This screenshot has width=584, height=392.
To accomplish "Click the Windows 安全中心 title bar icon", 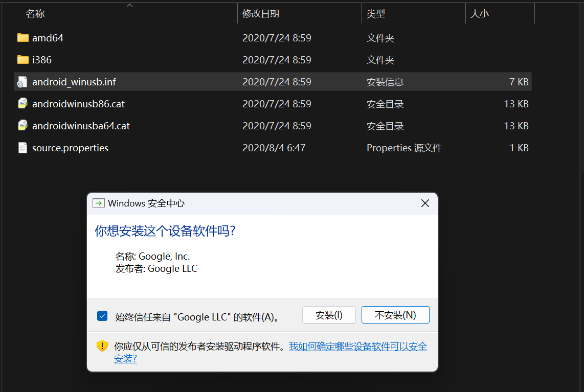I will click(x=98, y=203).
